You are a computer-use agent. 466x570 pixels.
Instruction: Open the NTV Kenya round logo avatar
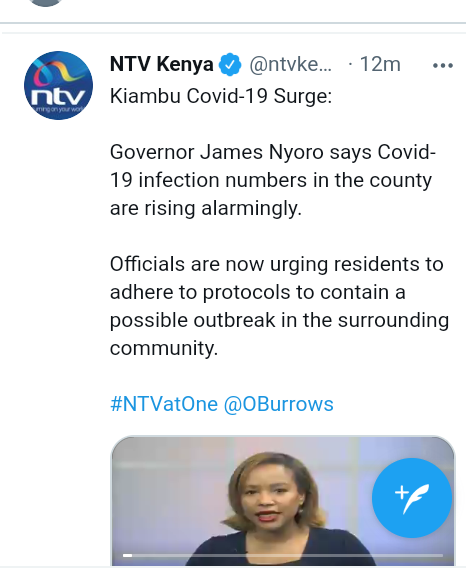pos(58,85)
